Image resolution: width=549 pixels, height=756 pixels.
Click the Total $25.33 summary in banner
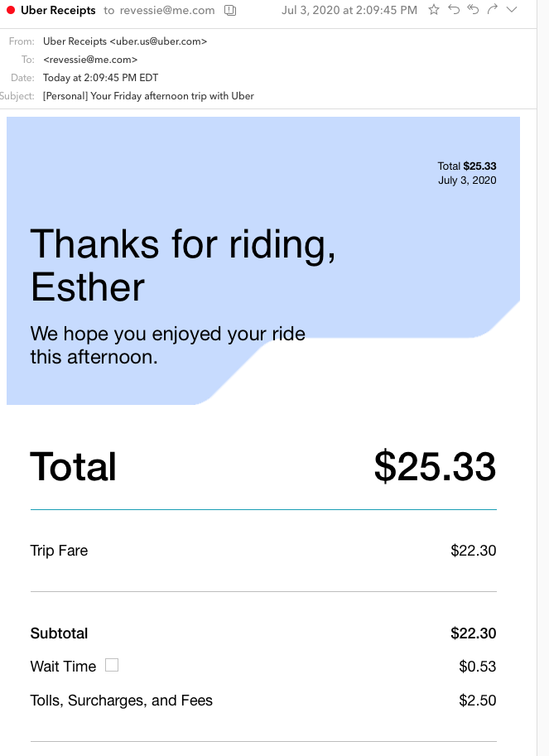467,166
